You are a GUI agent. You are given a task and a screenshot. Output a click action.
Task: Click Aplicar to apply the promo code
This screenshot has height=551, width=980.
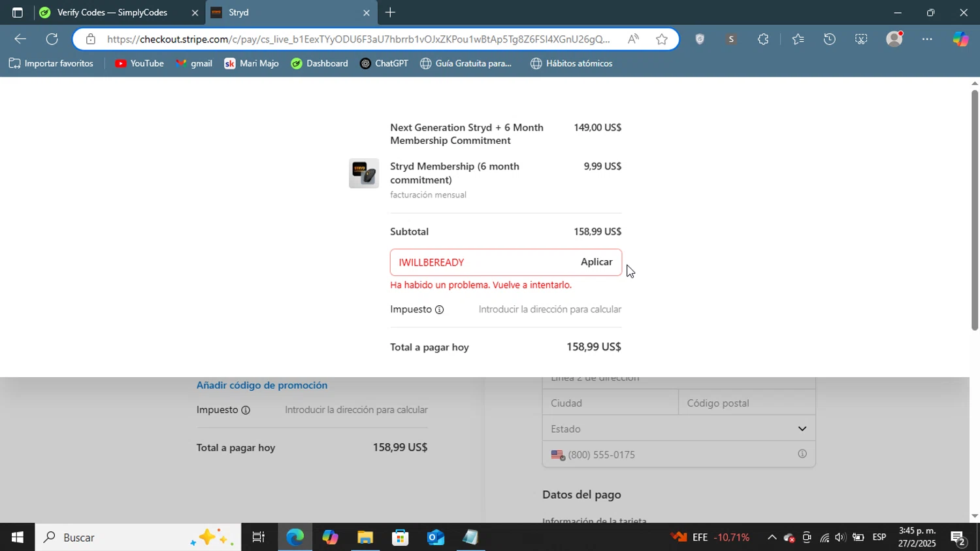click(596, 262)
